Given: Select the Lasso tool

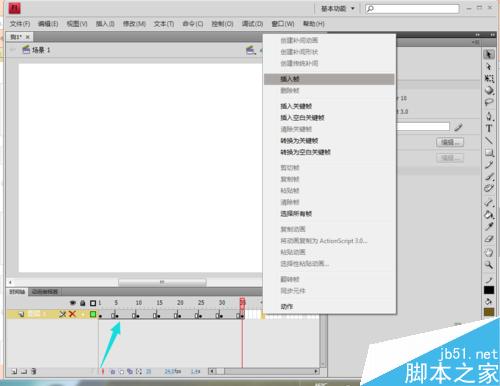Looking at the screenshot, I should click(x=489, y=102).
